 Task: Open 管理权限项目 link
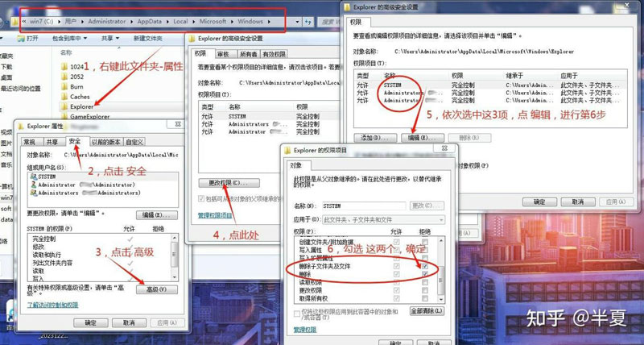coord(215,215)
